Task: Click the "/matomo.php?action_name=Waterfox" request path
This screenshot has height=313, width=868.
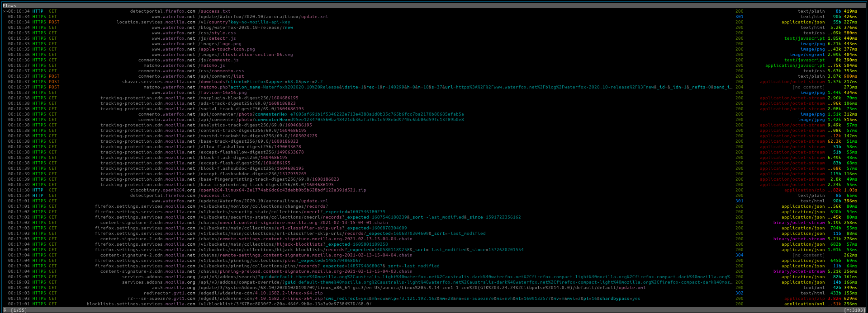Action: point(465,87)
